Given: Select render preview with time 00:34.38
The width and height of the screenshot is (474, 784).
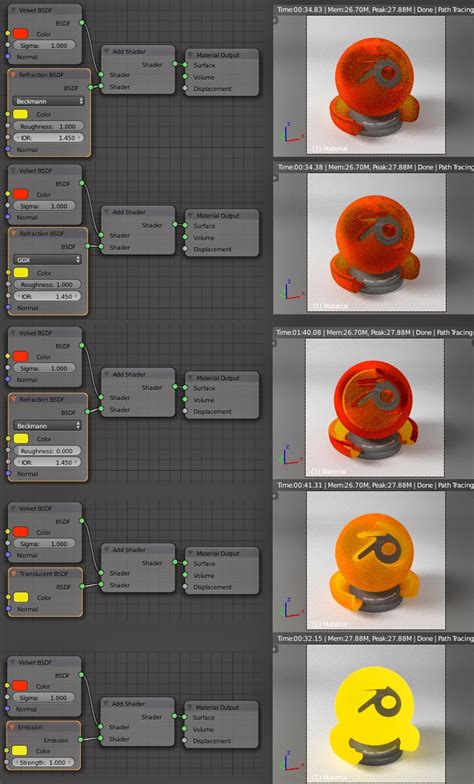Looking at the screenshot, I should pos(376,242).
